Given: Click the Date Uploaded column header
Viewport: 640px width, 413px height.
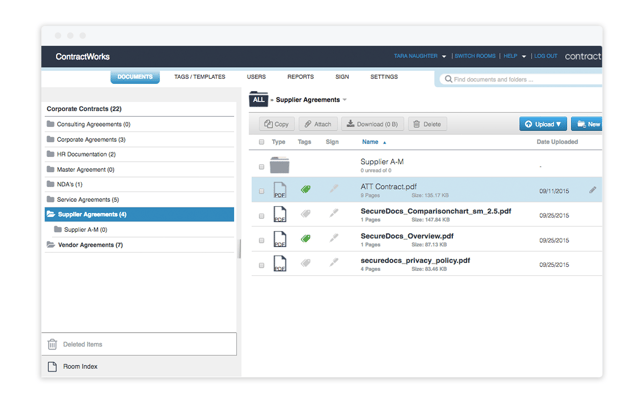Looking at the screenshot, I should click(557, 142).
